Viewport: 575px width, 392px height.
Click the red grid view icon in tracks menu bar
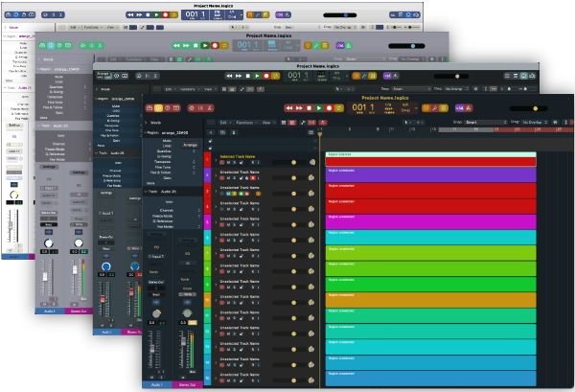(x=292, y=123)
